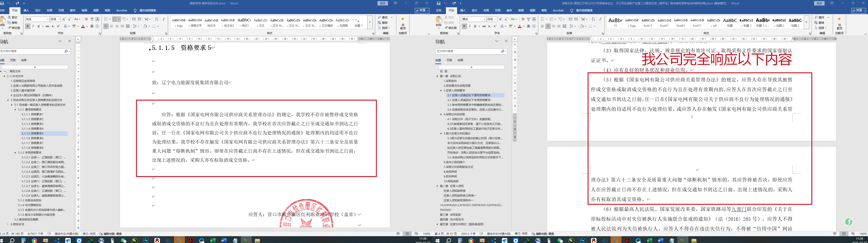
Task: Click redo arrow in left Word window
Action: click(x=18, y=3)
